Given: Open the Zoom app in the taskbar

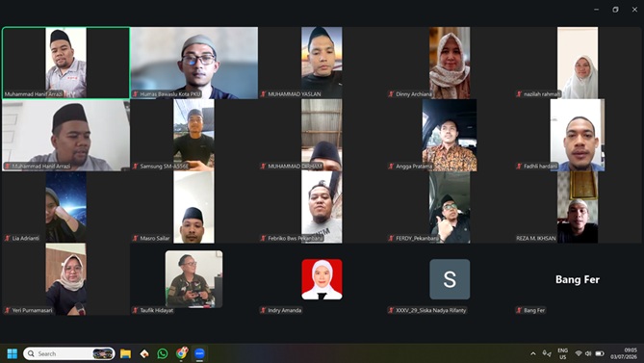Looking at the screenshot, I should 199,353.
